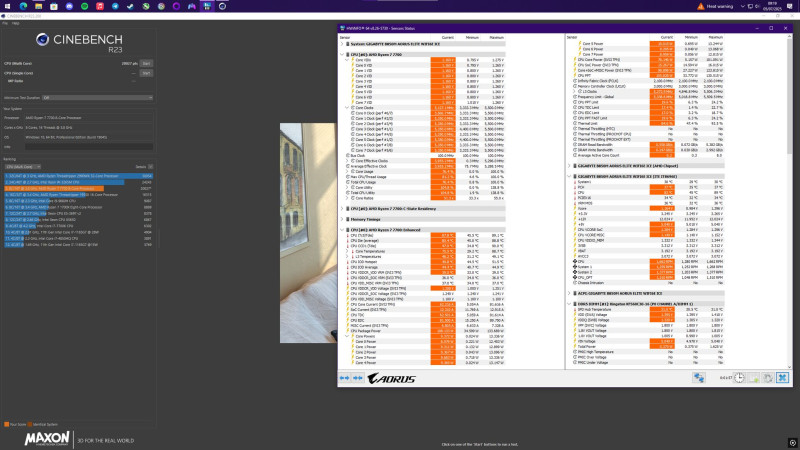
Task: Collapse the CPU [#0] AMD Ryzen 7 7700 group
Action: coord(342,54)
